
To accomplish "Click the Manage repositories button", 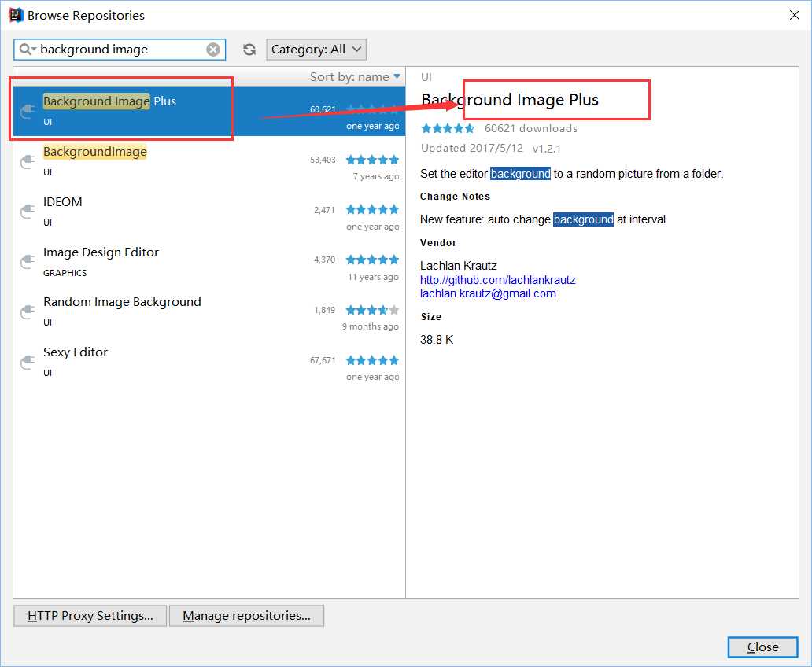I will (x=246, y=616).
